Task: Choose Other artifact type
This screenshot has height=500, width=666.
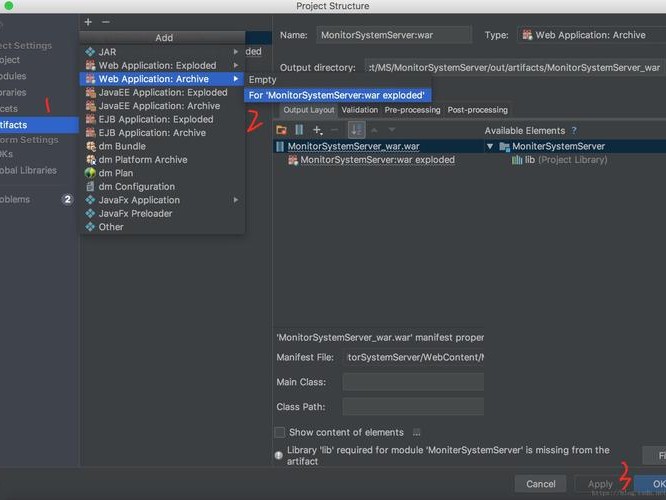Action: click(x=162, y=227)
